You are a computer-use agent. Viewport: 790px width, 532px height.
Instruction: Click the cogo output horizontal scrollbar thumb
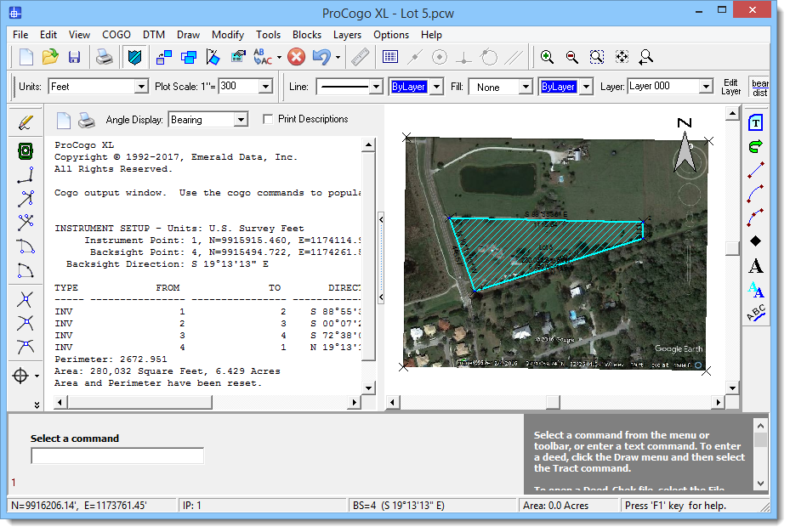click(x=139, y=402)
